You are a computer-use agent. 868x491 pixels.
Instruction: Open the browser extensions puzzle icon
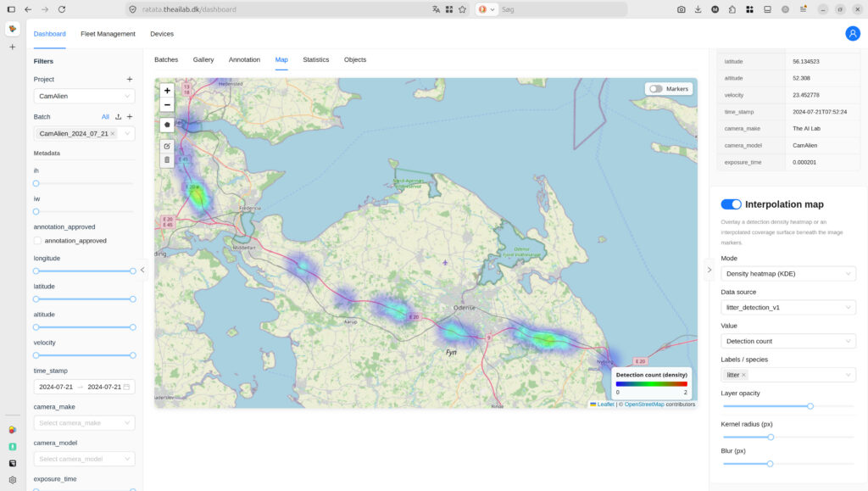[732, 9]
